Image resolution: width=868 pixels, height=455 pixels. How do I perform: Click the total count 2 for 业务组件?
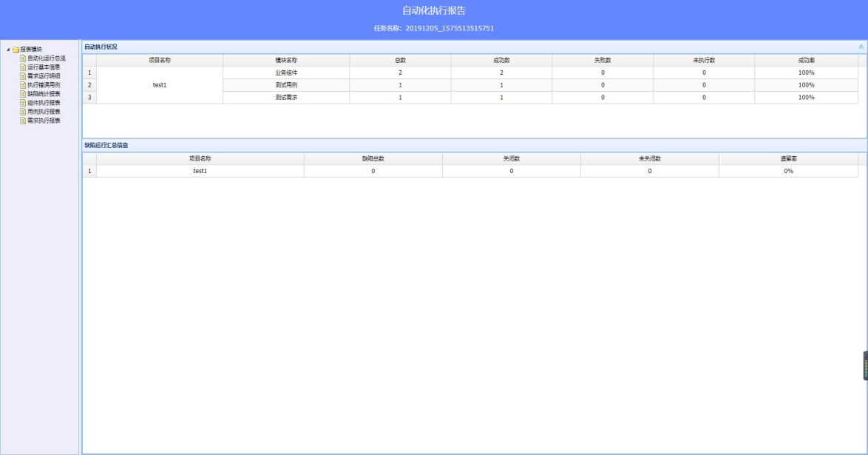pos(400,73)
